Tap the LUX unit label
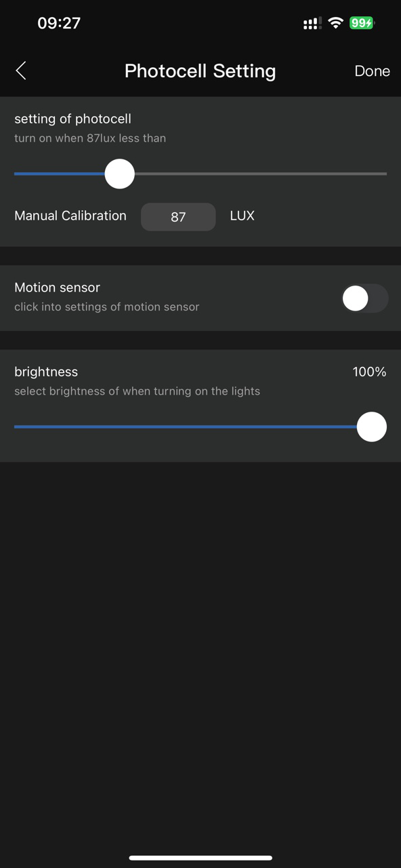The width and height of the screenshot is (401, 868). coord(242,216)
